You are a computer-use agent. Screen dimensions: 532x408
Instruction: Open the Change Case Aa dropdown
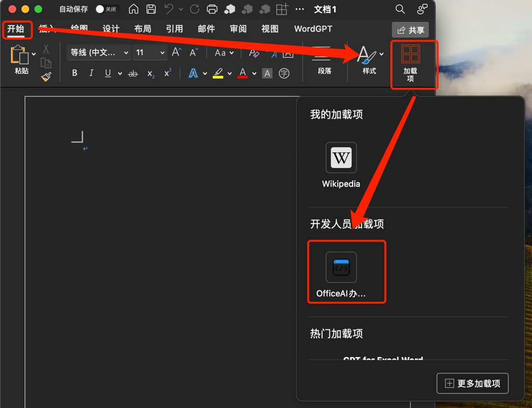coord(224,52)
